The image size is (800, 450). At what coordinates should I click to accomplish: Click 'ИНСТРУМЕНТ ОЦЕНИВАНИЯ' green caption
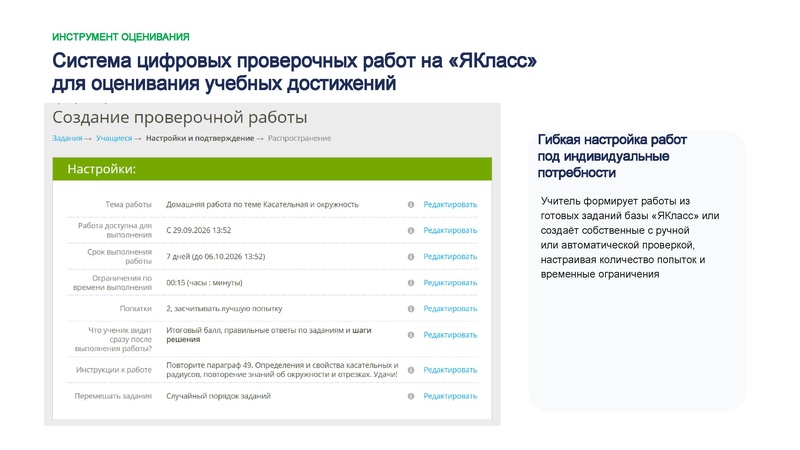coord(121,37)
